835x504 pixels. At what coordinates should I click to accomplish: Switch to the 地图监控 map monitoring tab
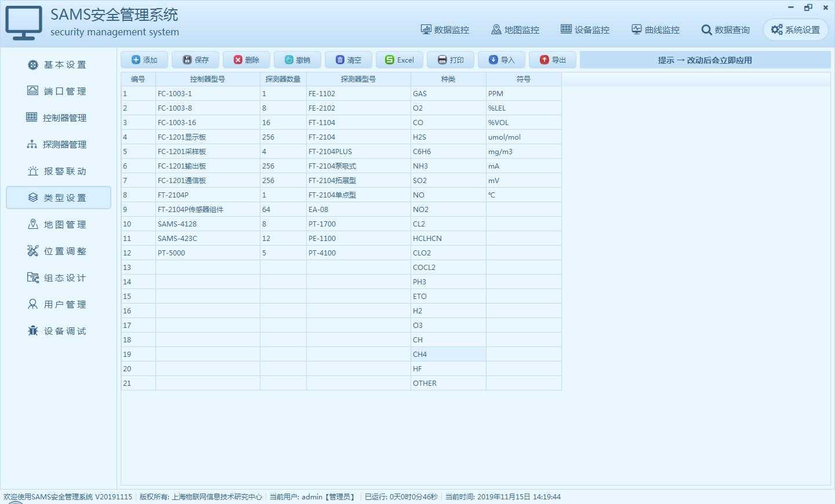point(515,30)
